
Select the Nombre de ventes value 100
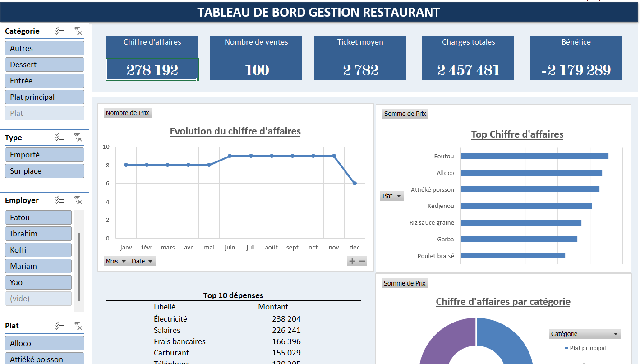[257, 69]
